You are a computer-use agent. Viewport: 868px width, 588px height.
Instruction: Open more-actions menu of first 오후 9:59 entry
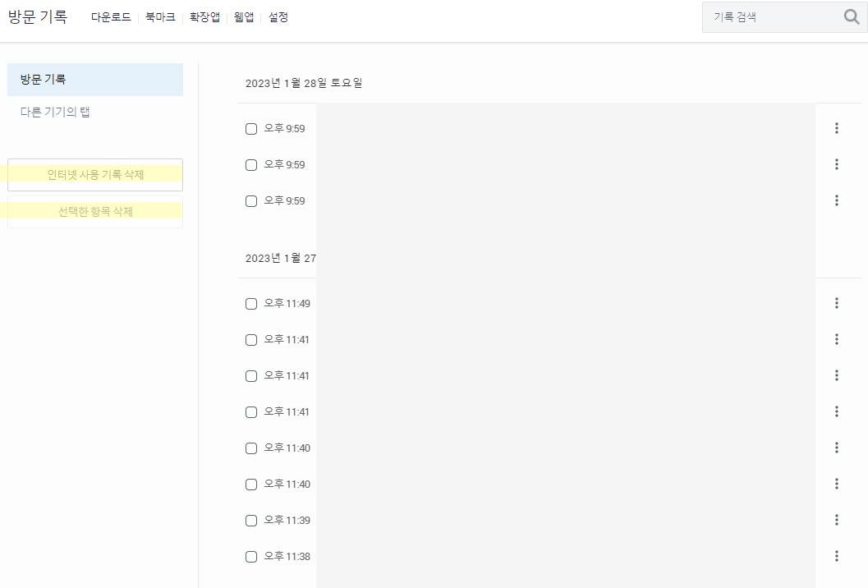(837, 128)
